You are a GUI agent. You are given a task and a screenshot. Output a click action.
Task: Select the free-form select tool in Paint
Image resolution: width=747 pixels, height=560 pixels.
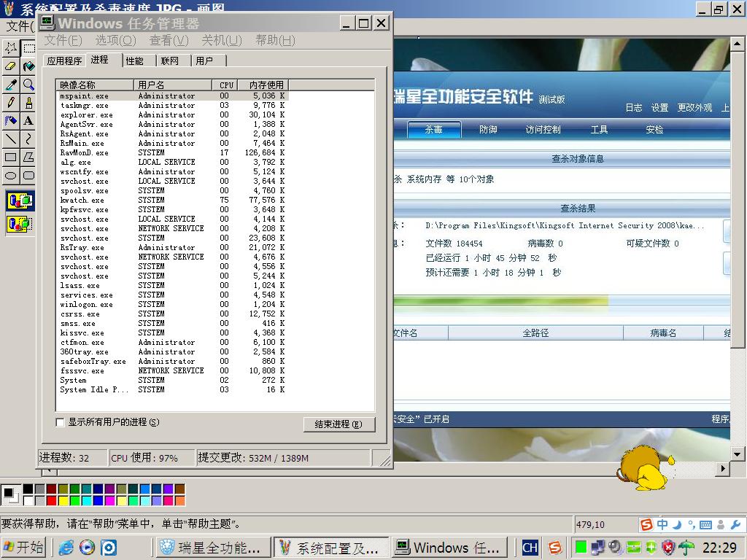(11, 48)
